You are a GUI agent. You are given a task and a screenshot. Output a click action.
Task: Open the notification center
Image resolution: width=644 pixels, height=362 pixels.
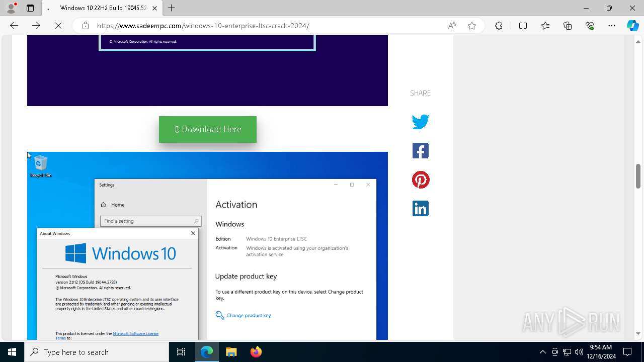[x=628, y=352]
